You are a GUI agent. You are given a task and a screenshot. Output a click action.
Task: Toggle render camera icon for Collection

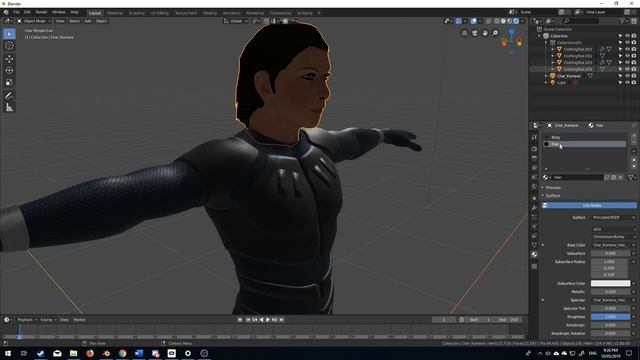point(634,36)
